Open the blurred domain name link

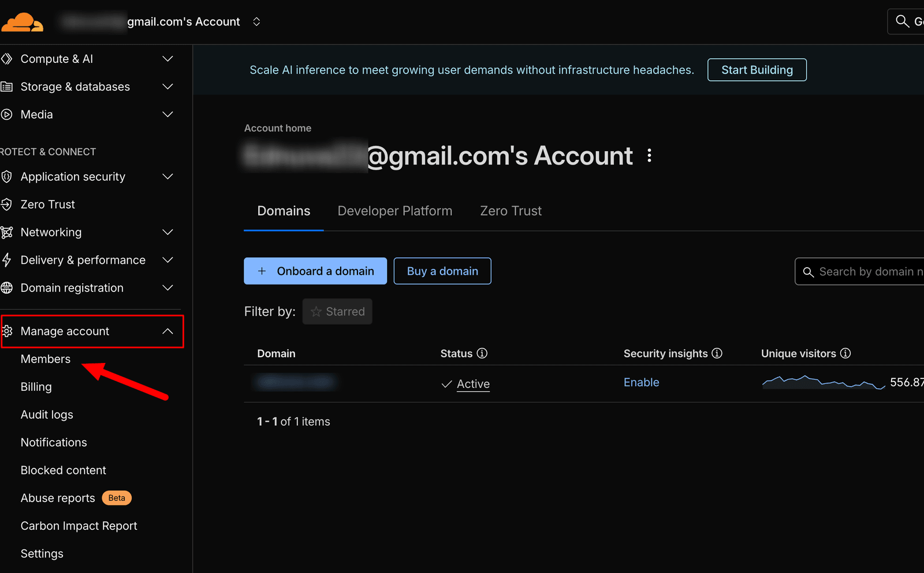coord(296,381)
